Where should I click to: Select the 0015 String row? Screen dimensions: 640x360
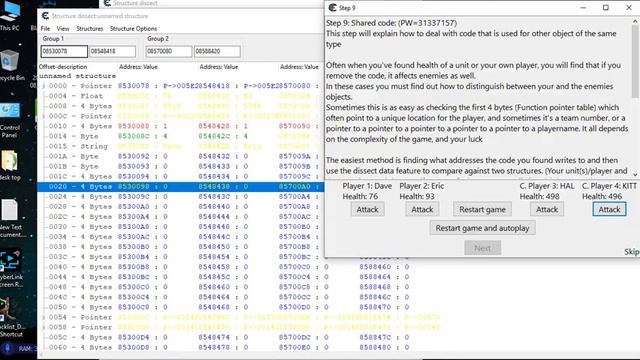tap(181, 146)
